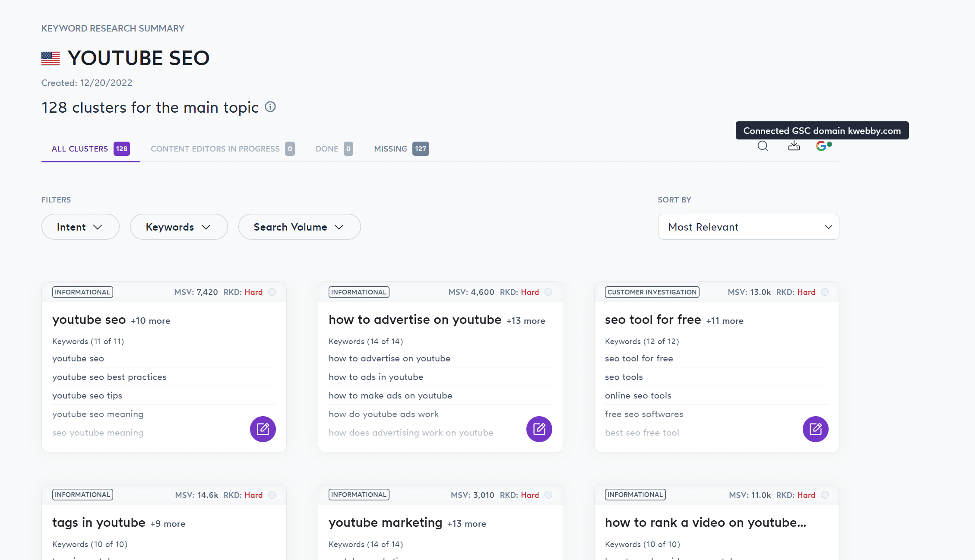Click the keyword best seo free tool

click(x=642, y=433)
